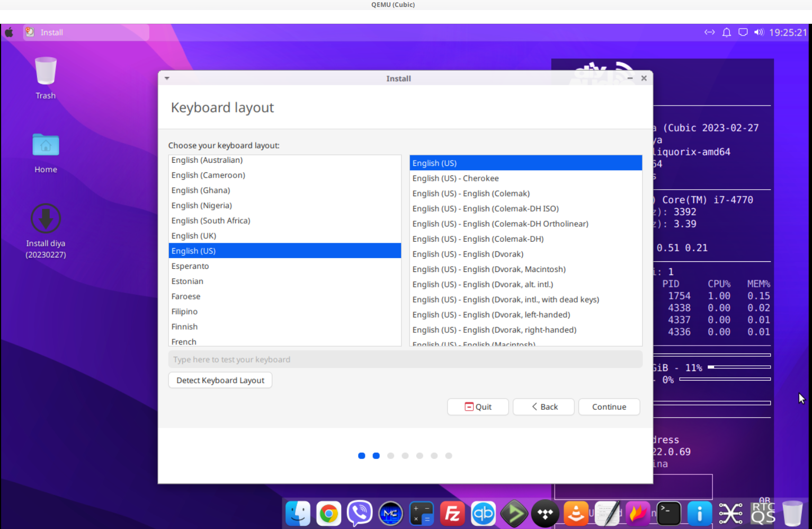The image size is (812, 529).
Task: Choose Faroese layout
Action: [285, 296]
